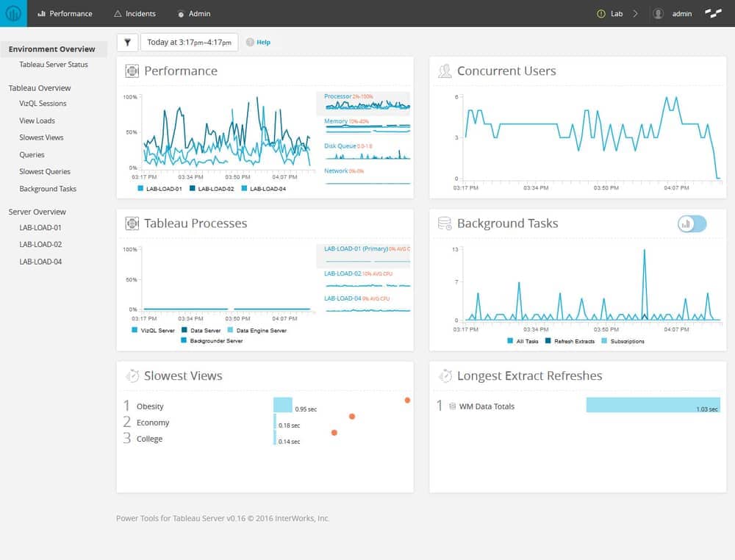
Task: Toggle LAB-LOAD-04 legend in Performance chart
Action: (x=263, y=189)
